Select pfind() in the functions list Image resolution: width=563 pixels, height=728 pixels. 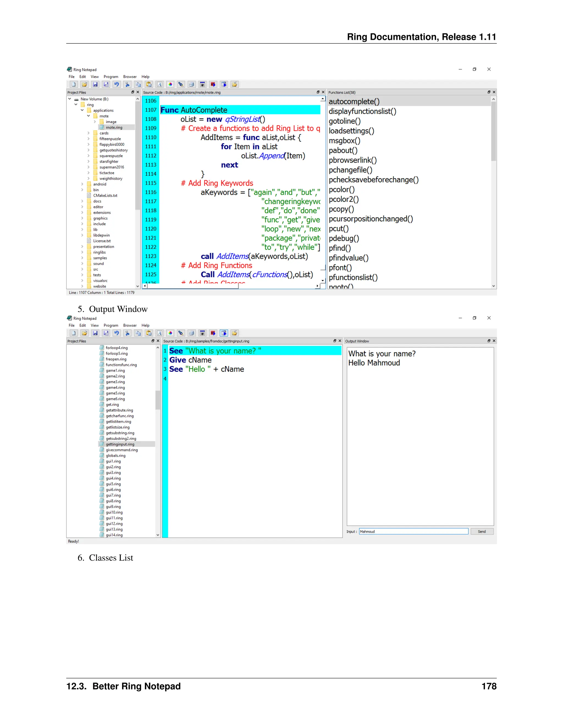pos(340,248)
